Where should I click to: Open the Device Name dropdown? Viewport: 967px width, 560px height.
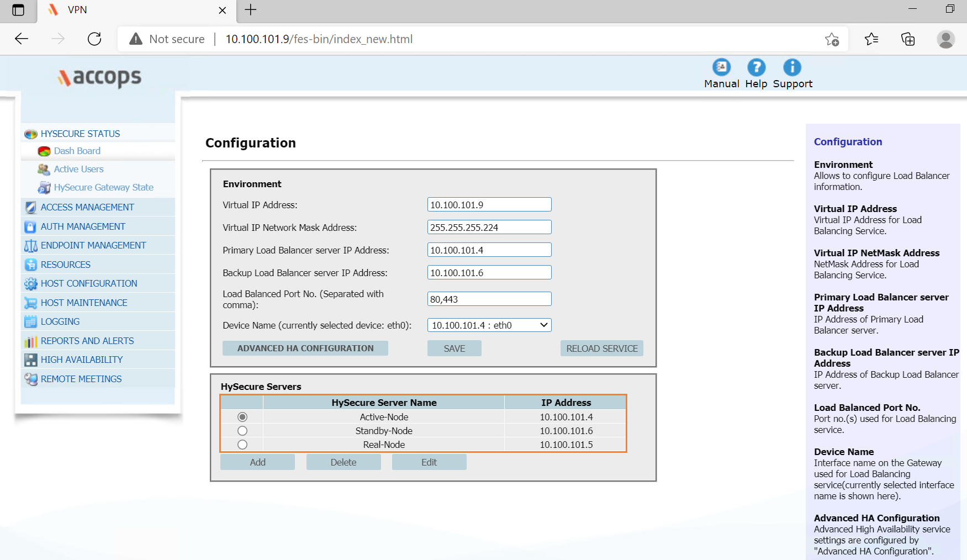(489, 325)
